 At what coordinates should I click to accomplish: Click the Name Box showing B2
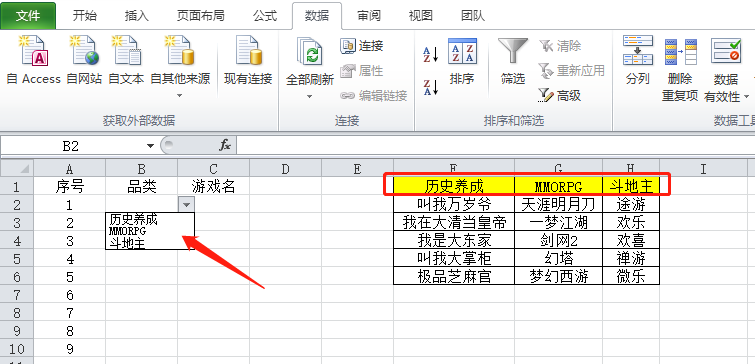click(x=72, y=146)
